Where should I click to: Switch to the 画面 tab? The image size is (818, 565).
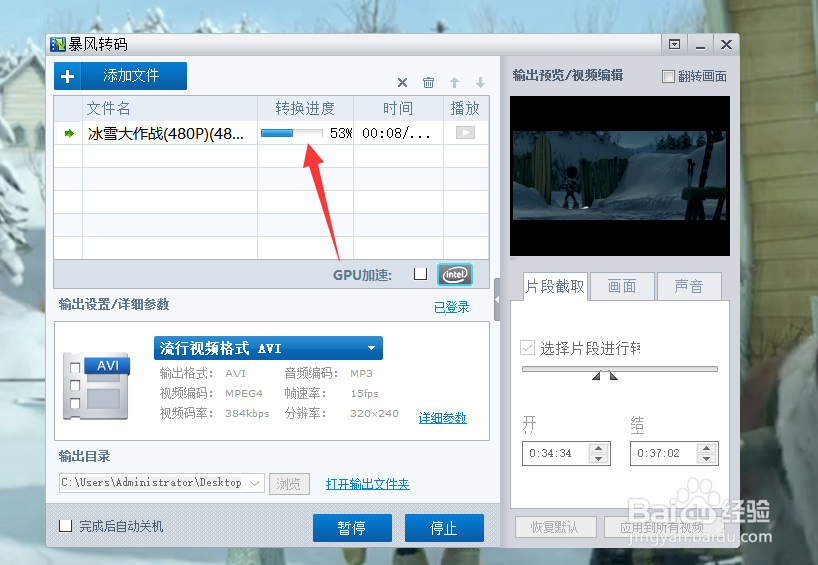pos(622,286)
